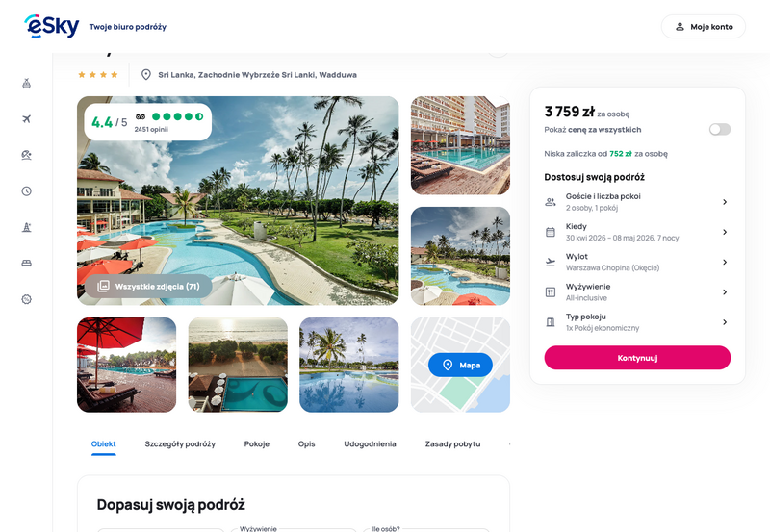Image resolution: width=770 pixels, height=532 pixels.
Task: Expand Goście i liczba pokoi option
Action: tap(637, 202)
